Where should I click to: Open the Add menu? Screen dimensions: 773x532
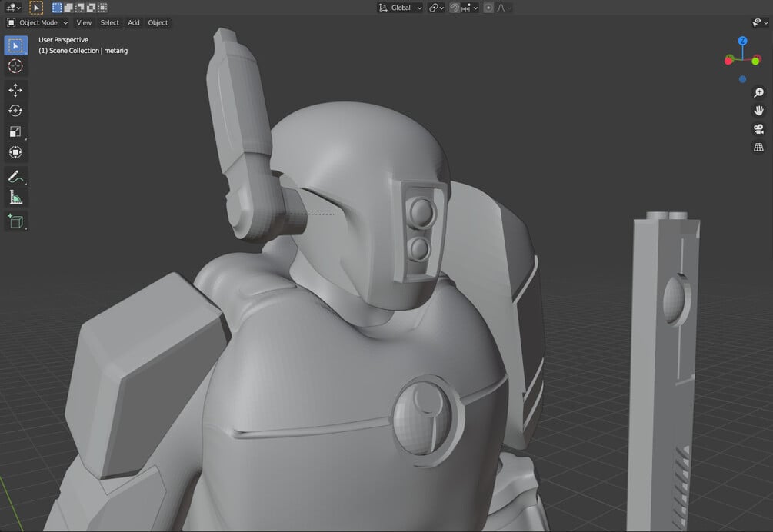pyautogui.click(x=134, y=22)
